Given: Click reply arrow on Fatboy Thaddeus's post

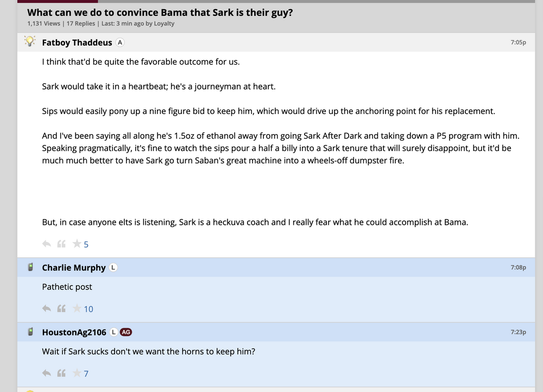Looking at the screenshot, I should click(x=47, y=244).
